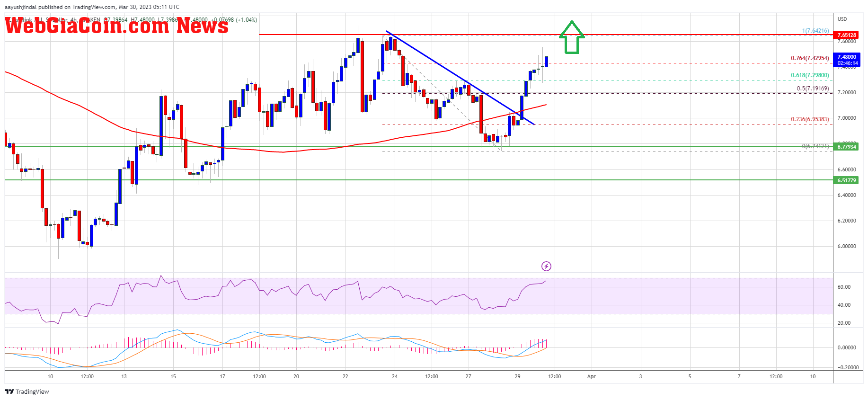Click the 17 date label on time axis
Screen dimensions: 868x400
(222, 377)
